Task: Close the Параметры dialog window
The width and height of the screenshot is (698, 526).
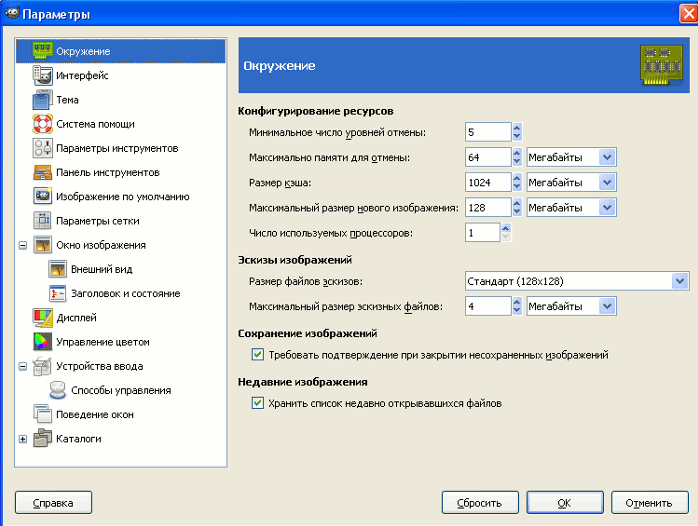Action: pos(688,13)
